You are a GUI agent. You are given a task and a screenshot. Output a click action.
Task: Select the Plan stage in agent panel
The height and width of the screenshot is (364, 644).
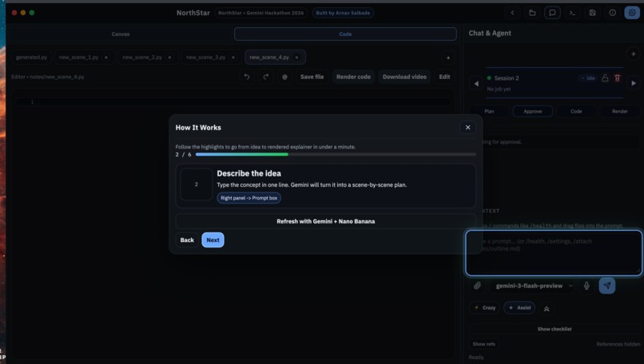[x=489, y=112]
